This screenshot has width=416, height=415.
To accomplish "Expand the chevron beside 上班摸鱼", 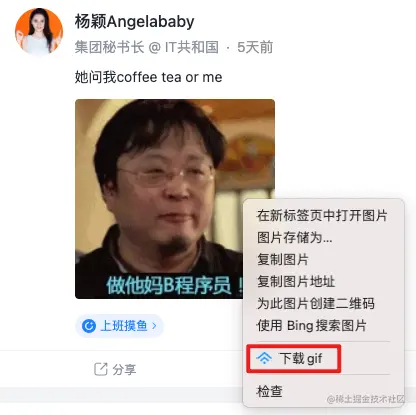I will (x=154, y=326).
